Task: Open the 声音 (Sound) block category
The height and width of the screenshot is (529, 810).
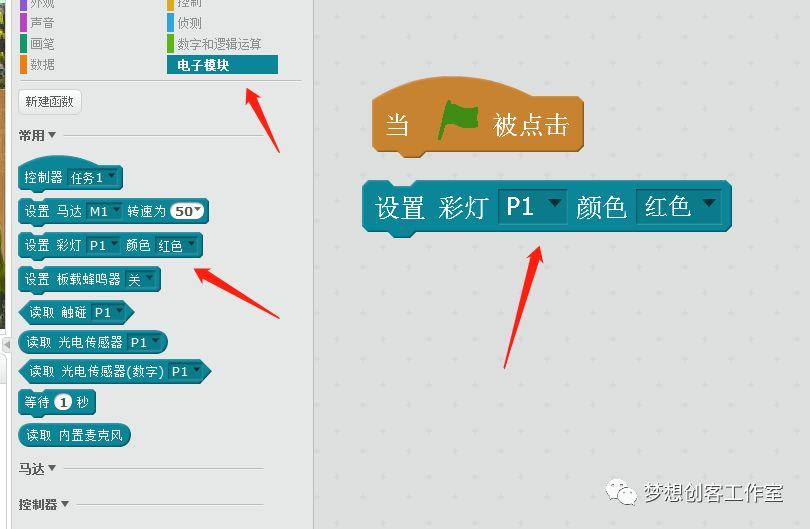Action: point(37,23)
